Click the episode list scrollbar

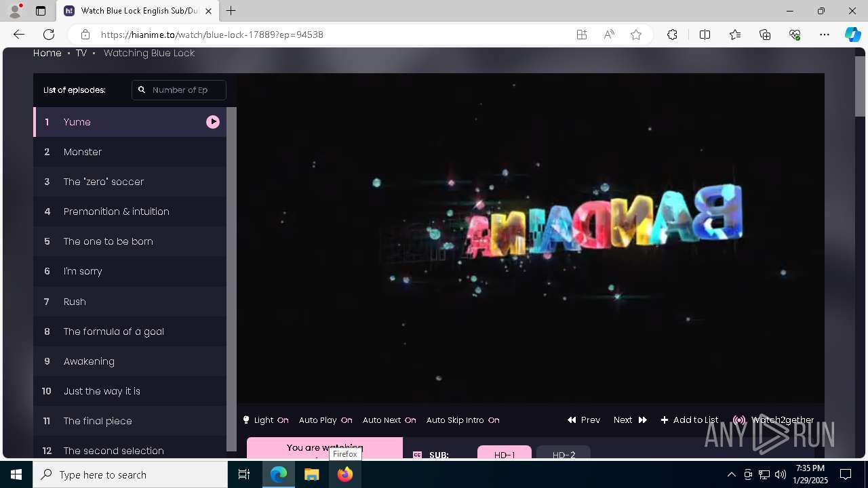[231, 279]
